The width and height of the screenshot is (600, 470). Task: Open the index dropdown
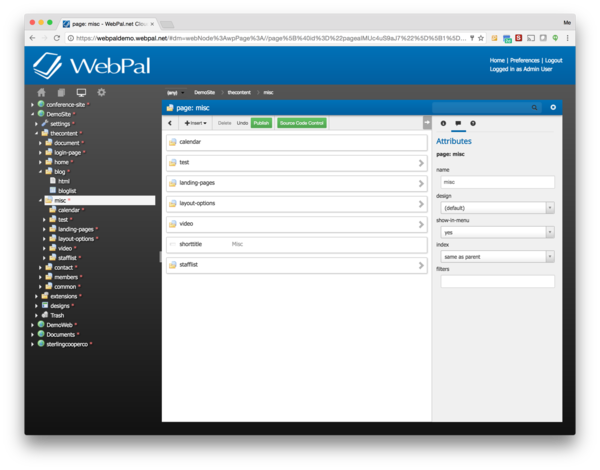coord(497,257)
